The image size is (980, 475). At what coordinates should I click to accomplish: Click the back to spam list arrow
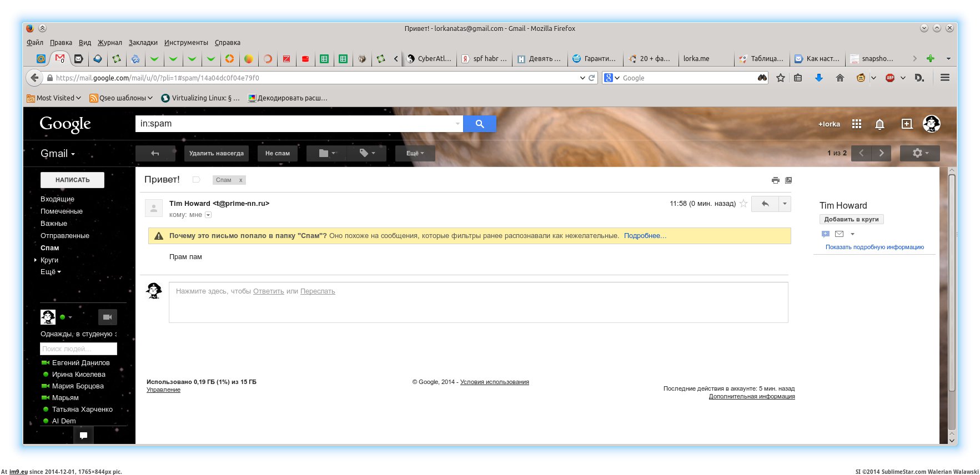coord(155,153)
